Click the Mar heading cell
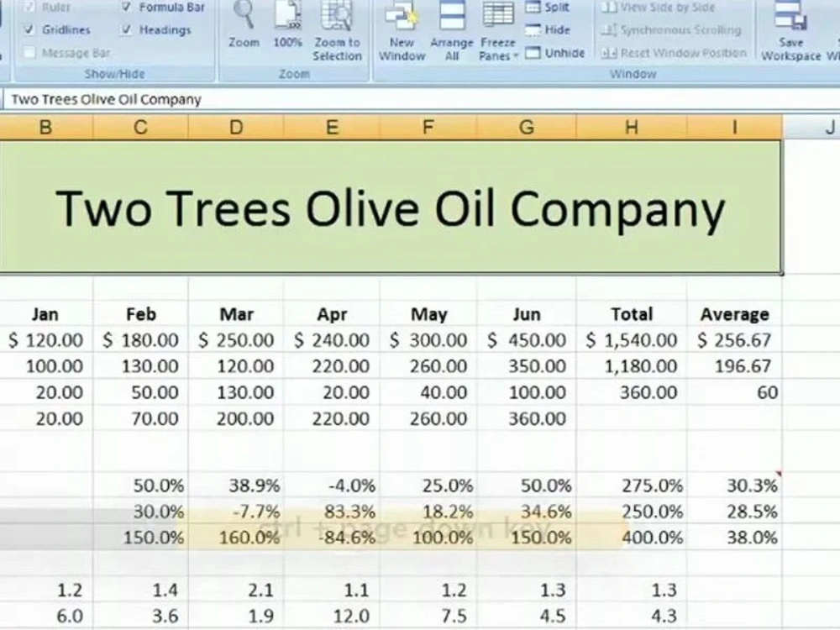Image resolution: width=840 pixels, height=630 pixels. (236, 314)
